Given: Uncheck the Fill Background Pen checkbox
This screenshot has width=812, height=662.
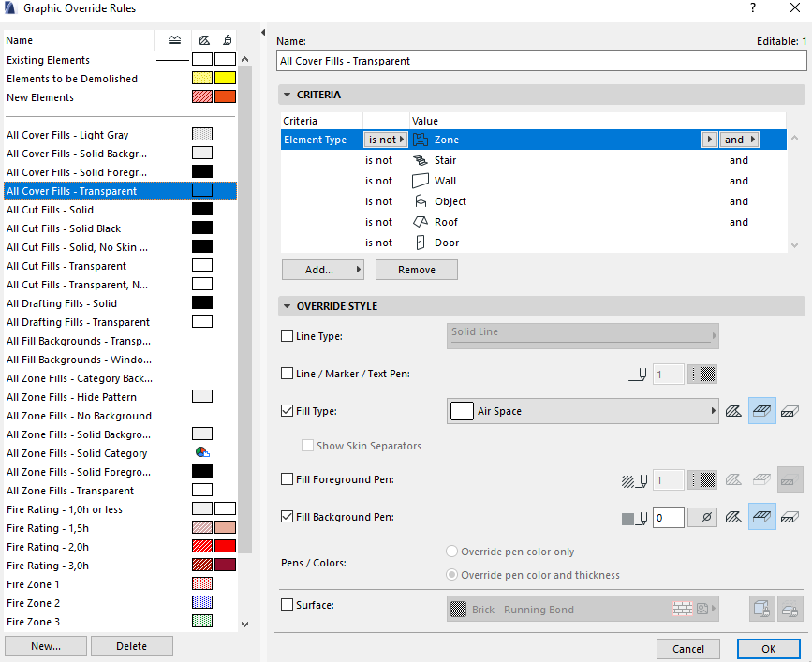Looking at the screenshot, I should point(287,517).
